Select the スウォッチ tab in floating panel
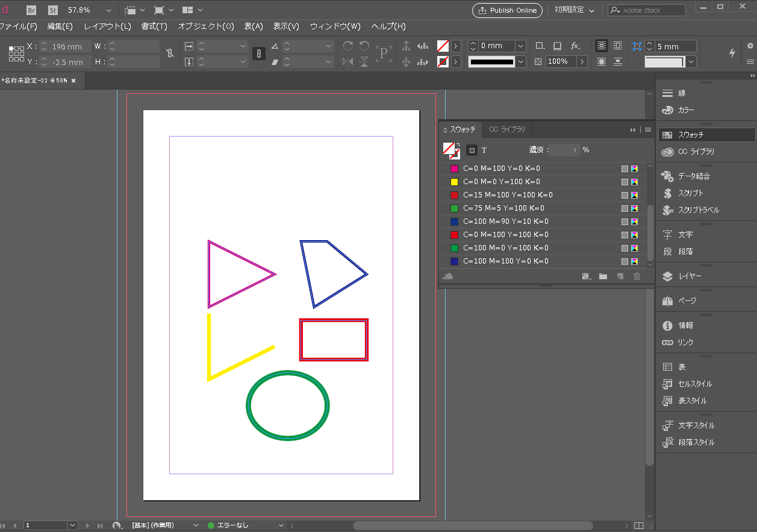 (x=460, y=129)
